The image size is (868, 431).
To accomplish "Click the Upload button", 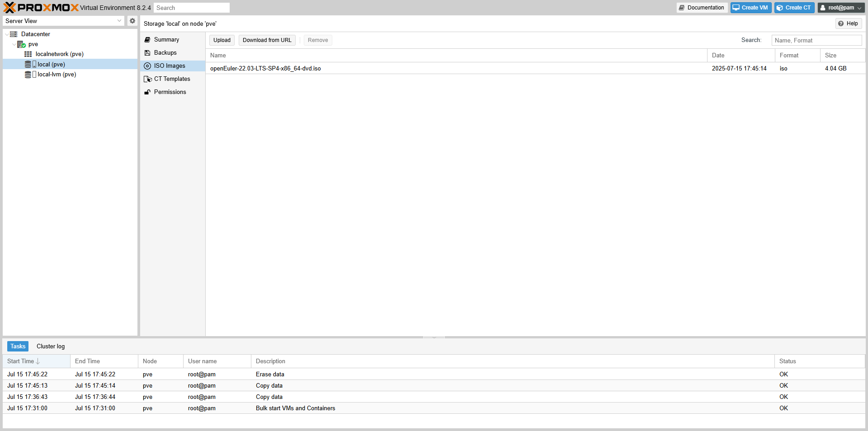I will click(222, 40).
